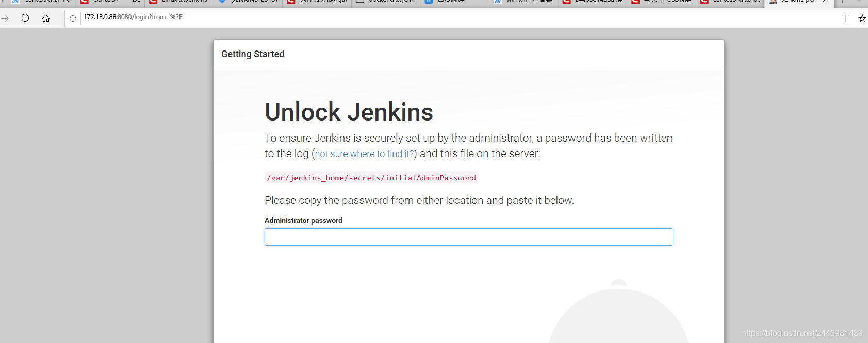Open reading view icon in address bar
Screen dimensions: 868x343
pos(845,19)
